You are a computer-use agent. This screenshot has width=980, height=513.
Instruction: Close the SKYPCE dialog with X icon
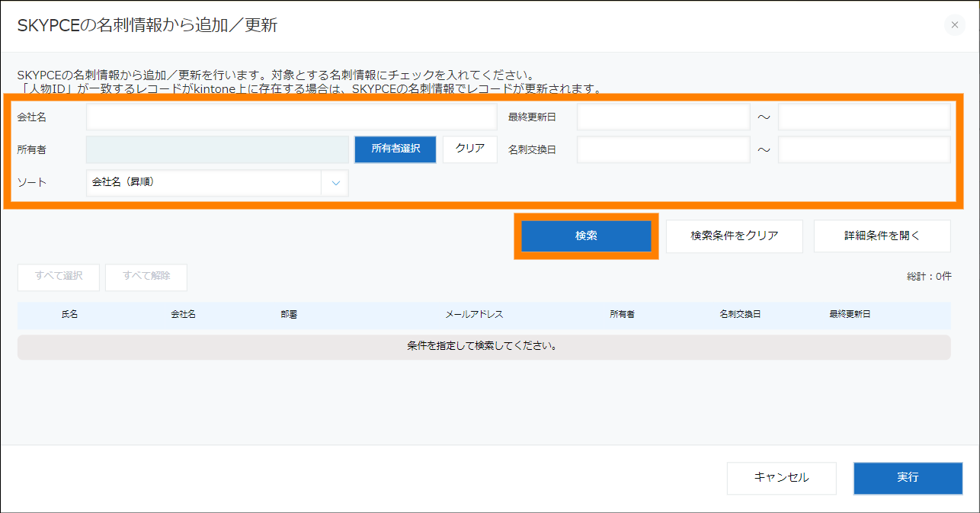(954, 25)
